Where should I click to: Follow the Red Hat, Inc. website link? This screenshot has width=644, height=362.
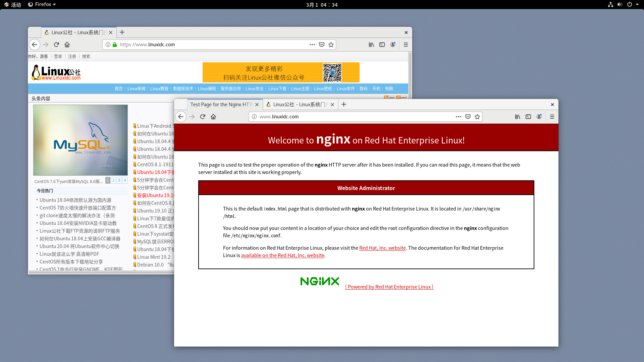click(382, 248)
